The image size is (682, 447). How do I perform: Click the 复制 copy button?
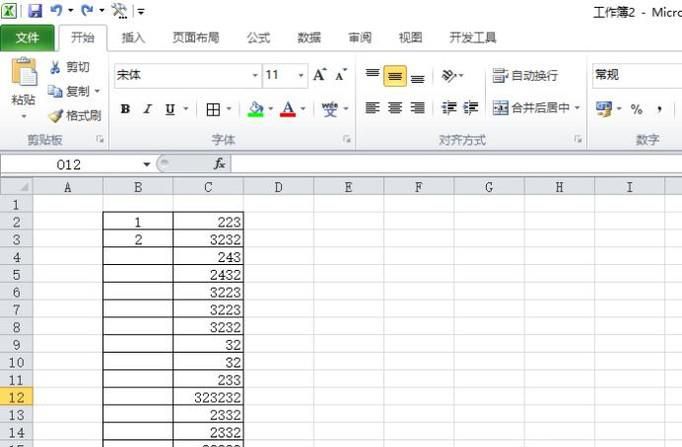point(69,91)
